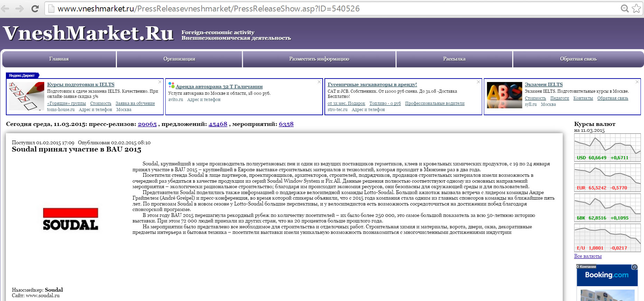The image size is (644, 301).
Task: Click the article title Soudal принял участие в BAU 2015
Action: [x=76, y=149]
